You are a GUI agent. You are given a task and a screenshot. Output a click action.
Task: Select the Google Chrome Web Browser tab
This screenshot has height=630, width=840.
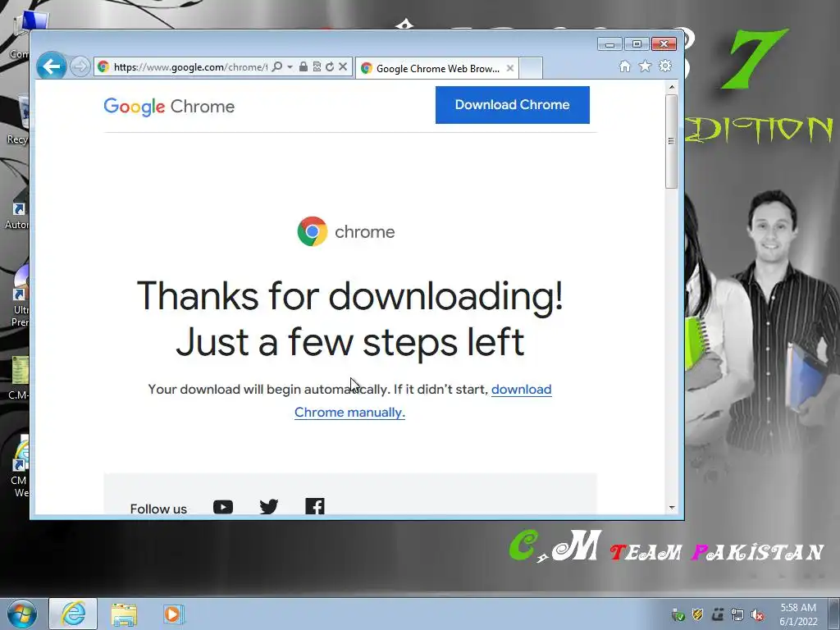(436, 68)
